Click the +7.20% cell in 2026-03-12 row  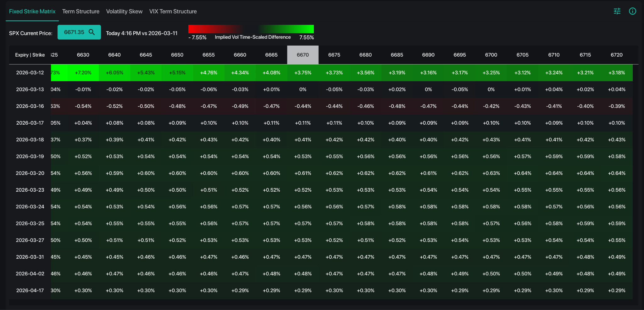point(83,73)
